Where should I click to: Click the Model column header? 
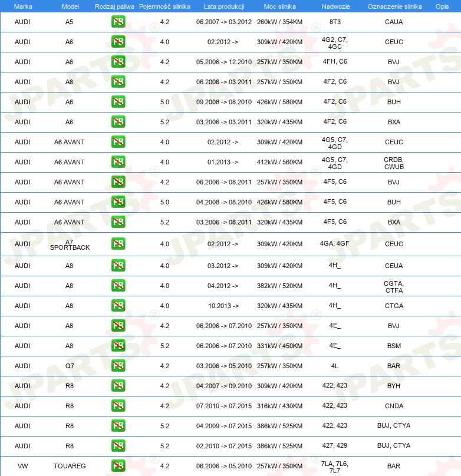coord(70,6)
